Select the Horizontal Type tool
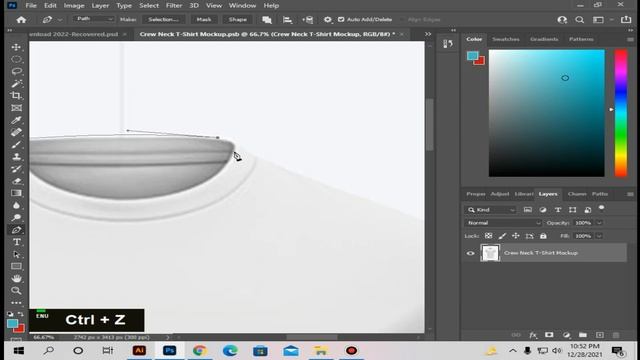The width and height of the screenshot is (640, 360). (16, 242)
